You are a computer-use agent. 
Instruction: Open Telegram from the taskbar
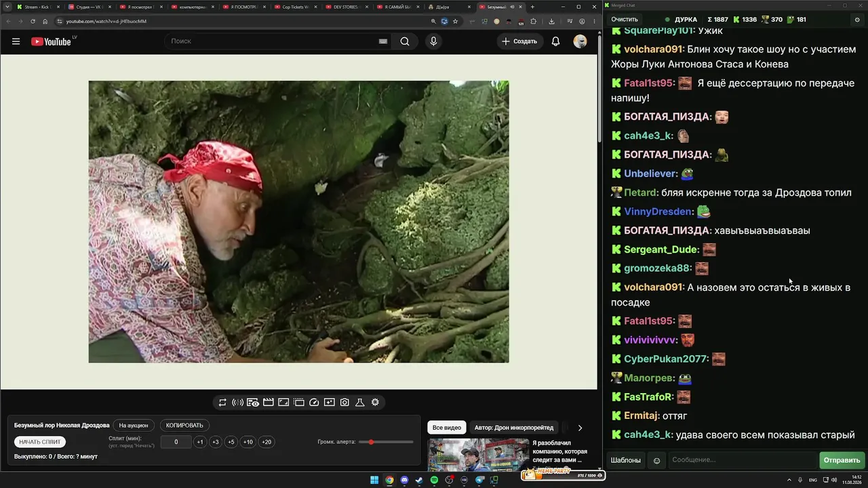tap(480, 481)
